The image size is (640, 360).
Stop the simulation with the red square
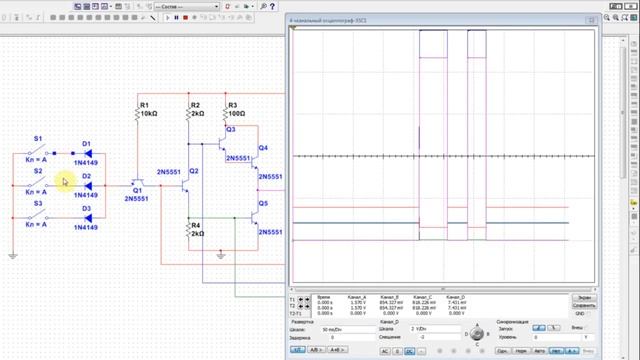185,18
